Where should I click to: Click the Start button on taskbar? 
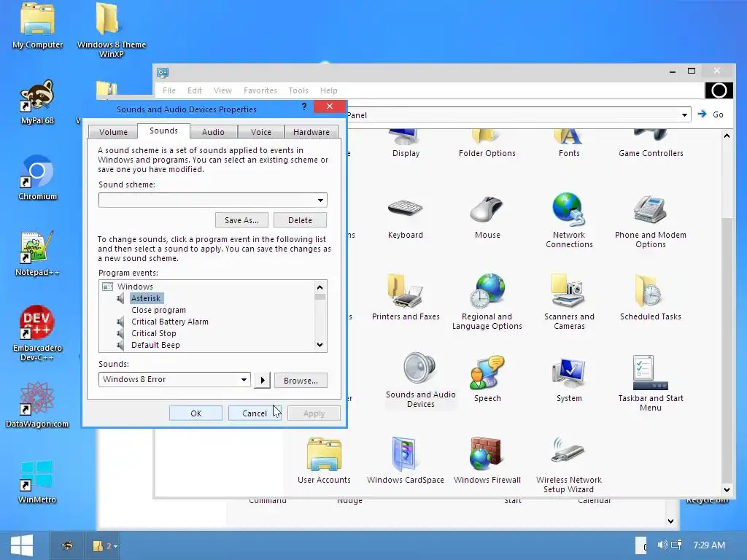[x=22, y=545]
